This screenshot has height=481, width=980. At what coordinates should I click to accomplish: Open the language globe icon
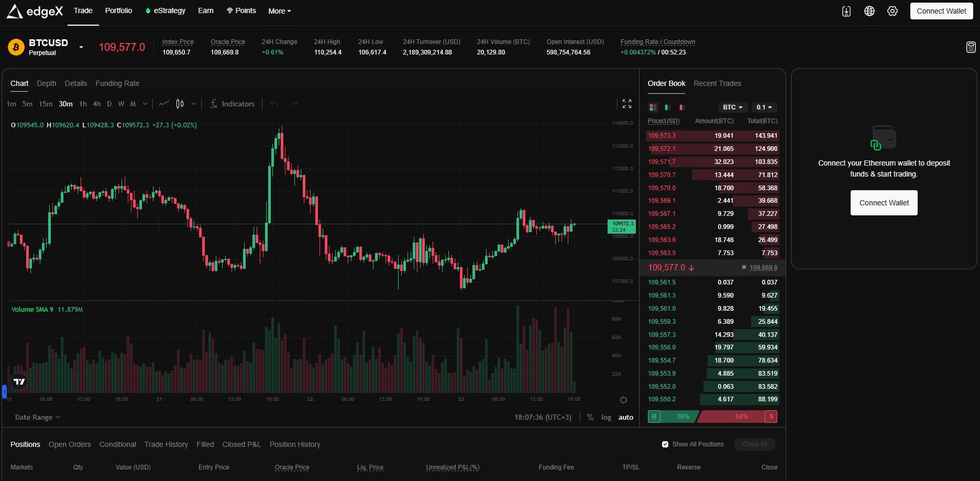pyautogui.click(x=869, y=10)
